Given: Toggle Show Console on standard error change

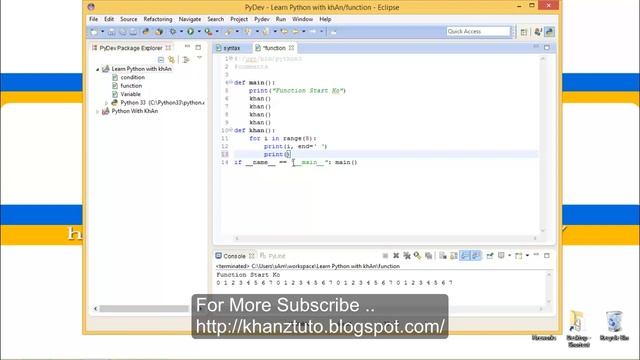Looking at the screenshot, I should click(x=476, y=256).
